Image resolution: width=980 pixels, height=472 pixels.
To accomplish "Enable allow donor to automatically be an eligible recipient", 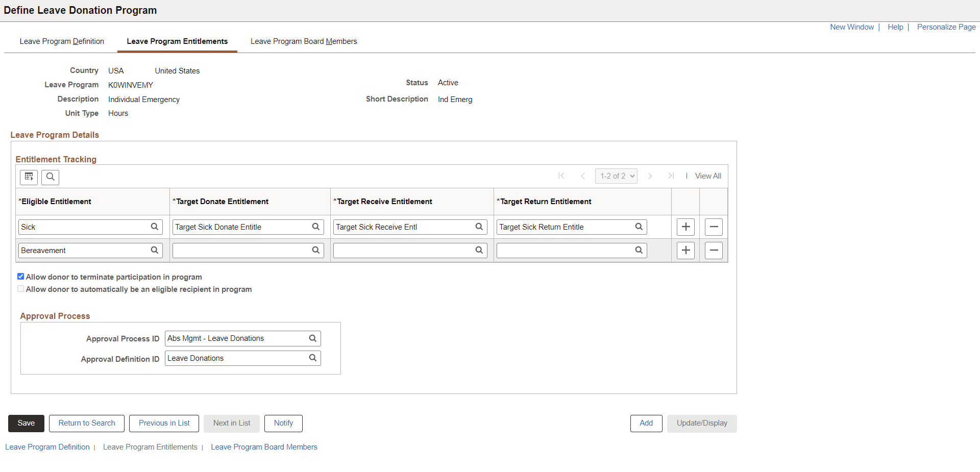I will 20,288.
